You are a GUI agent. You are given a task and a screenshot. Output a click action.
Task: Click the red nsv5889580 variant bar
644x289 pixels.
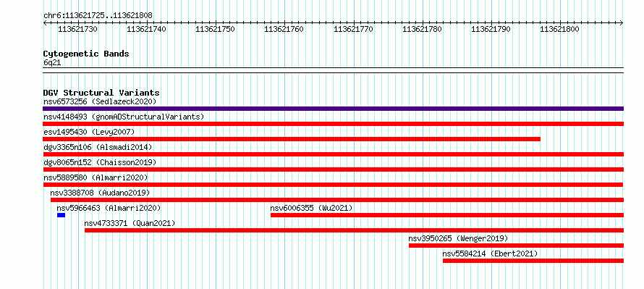[x=333, y=185]
